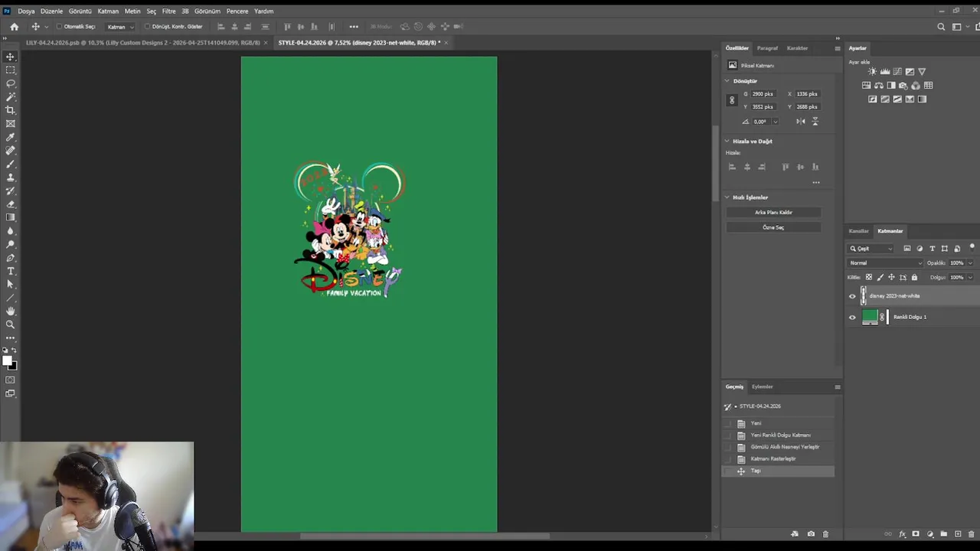Select the Brush tool

[x=11, y=164]
